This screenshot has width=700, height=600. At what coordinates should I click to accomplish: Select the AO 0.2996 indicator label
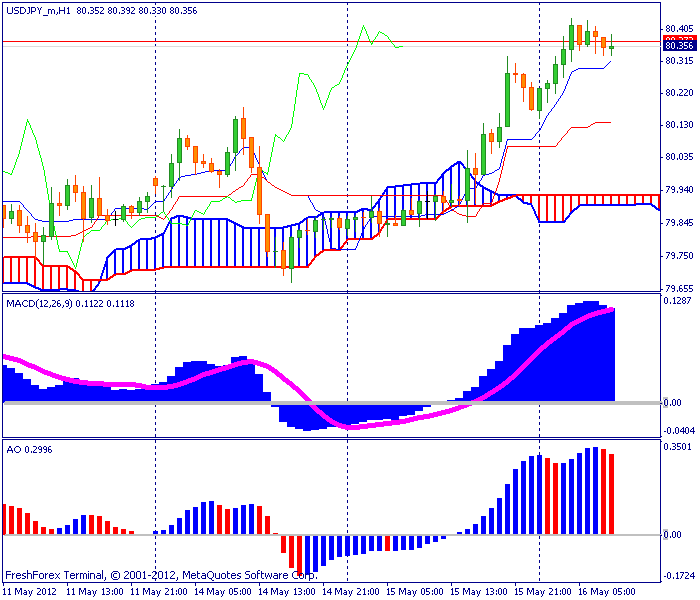29,450
